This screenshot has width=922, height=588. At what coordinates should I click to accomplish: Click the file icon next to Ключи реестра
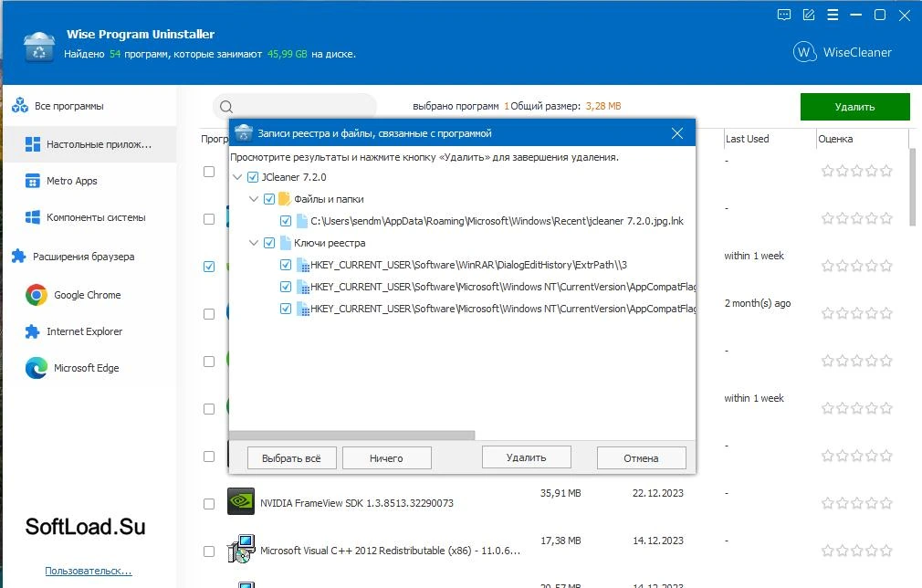pyautogui.click(x=285, y=242)
